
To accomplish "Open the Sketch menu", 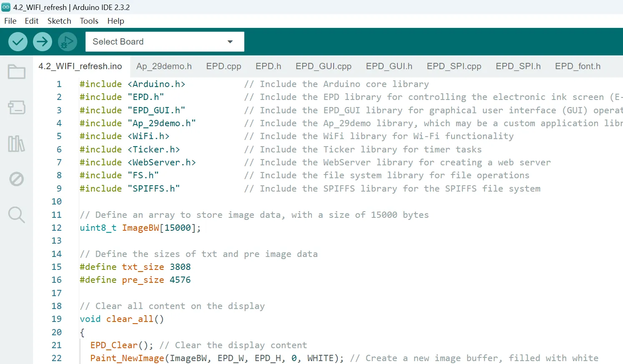I will coord(59,21).
